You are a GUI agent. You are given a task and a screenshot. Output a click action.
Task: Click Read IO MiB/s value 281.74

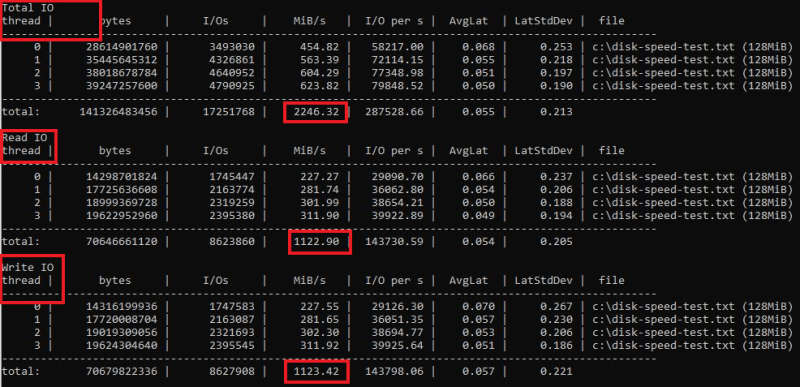[320, 190]
